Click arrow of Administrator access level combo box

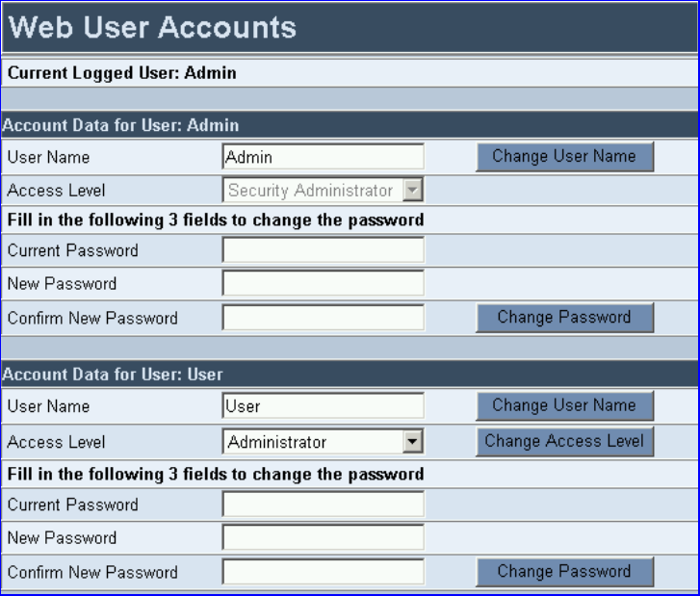[412, 442]
